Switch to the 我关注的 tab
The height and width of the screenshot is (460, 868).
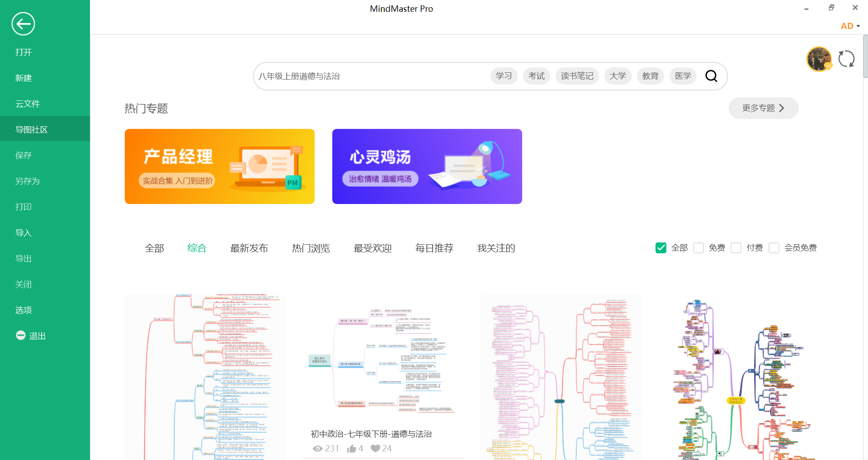click(x=496, y=248)
